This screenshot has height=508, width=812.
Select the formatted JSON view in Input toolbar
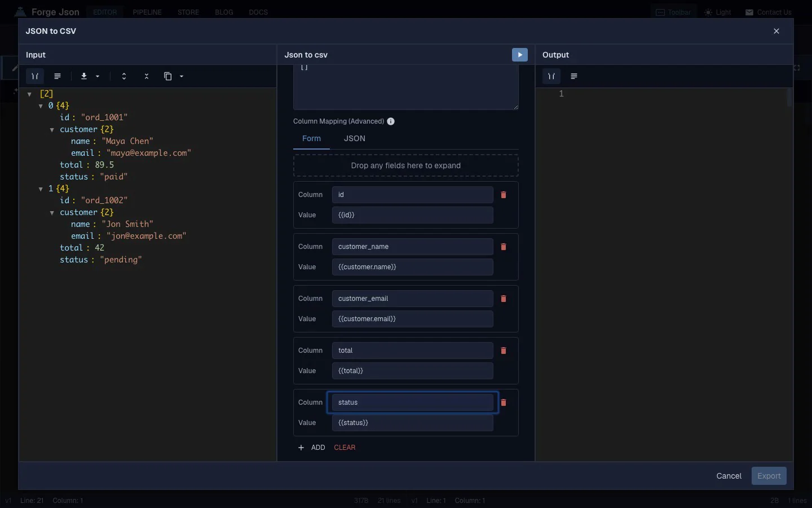(35, 76)
